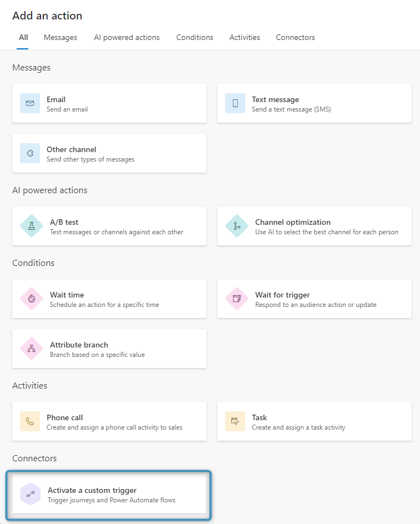The width and height of the screenshot is (420, 524).
Task: Click the Messages section heading
Action: click(x=32, y=68)
